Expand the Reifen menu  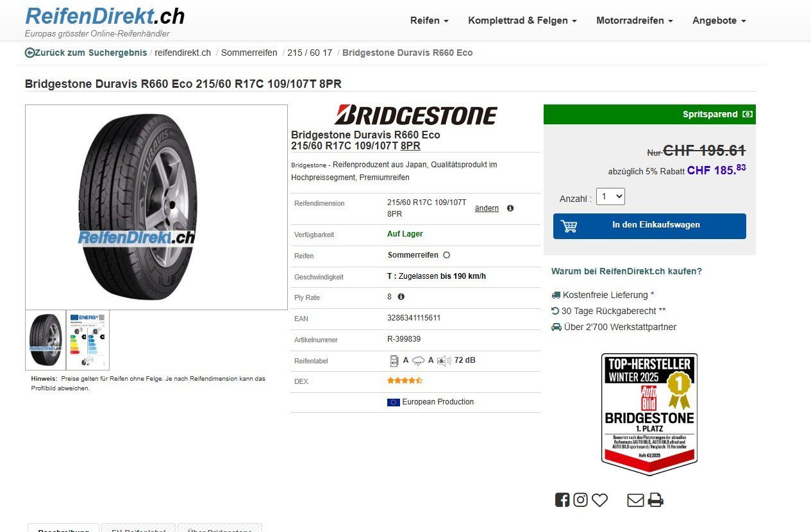pos(429,21)
